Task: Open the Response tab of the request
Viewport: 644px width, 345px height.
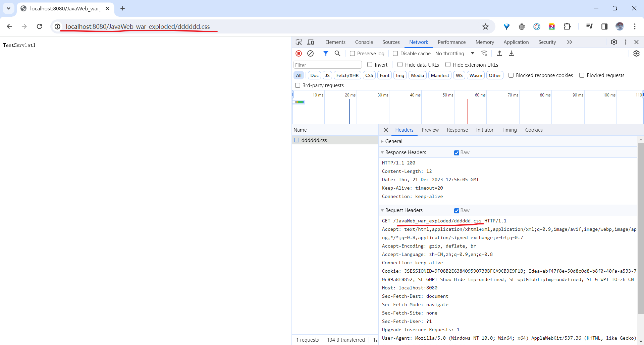Action: point(457,130)
